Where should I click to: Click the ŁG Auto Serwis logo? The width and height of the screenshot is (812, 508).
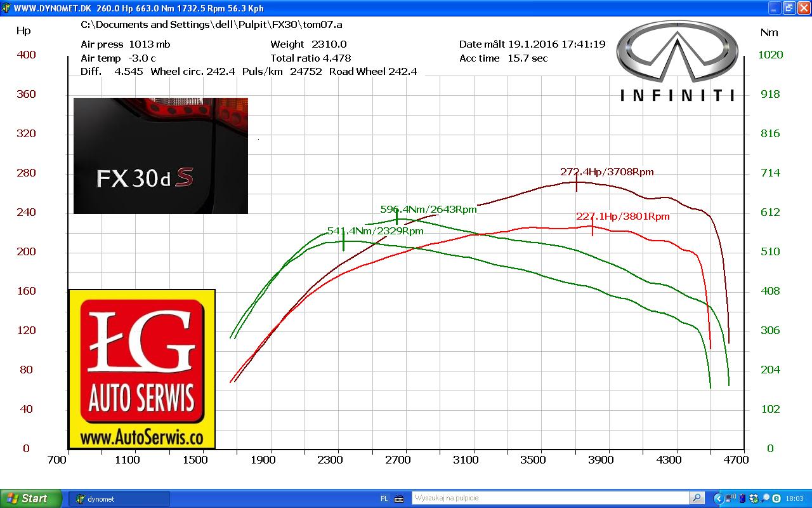click(142, 370)
